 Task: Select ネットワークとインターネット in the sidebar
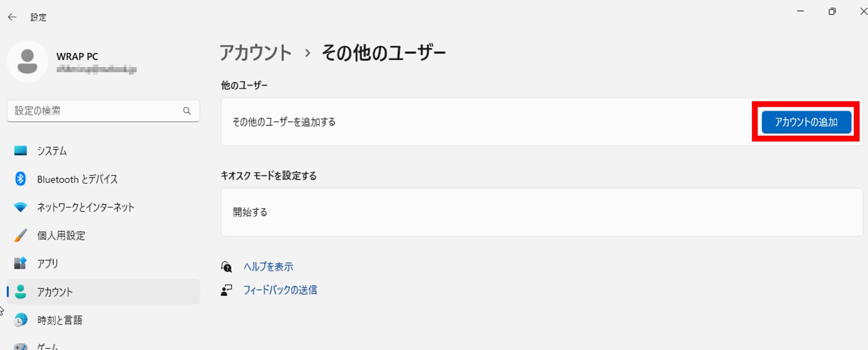click(103, 207)
